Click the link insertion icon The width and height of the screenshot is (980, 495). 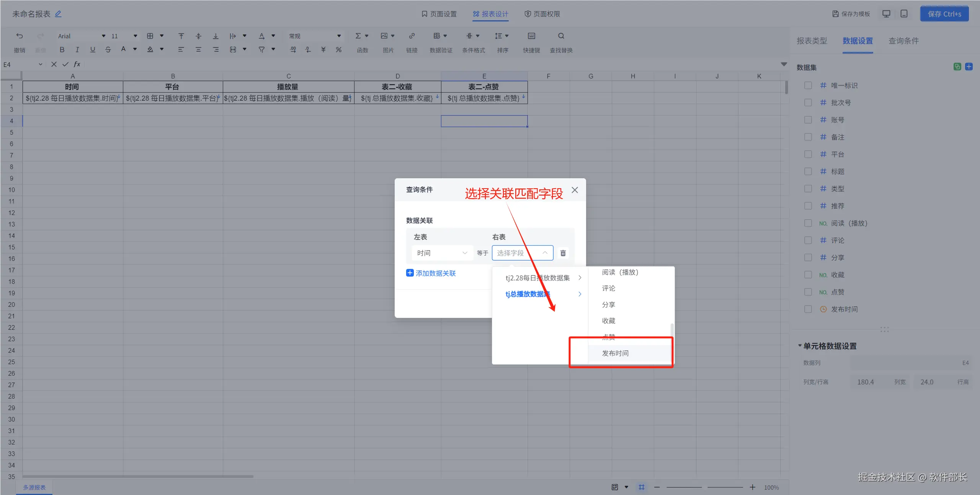412,36
